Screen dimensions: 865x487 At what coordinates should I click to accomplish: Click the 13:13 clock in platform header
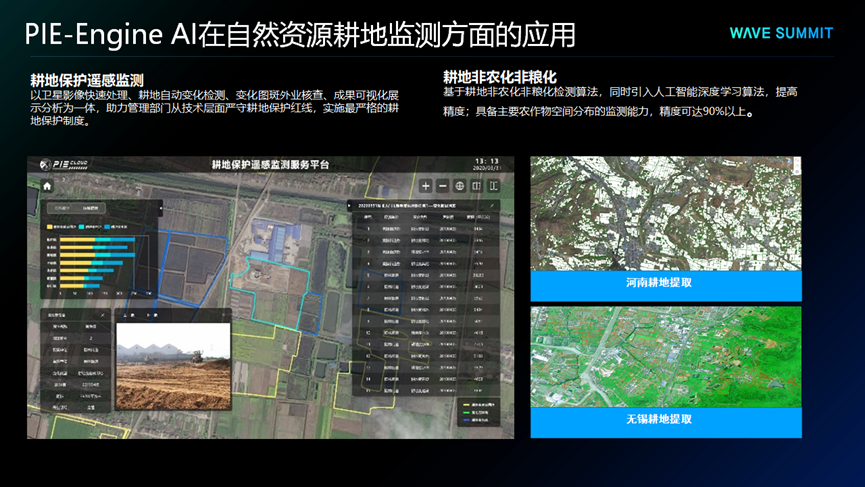coord(487,161)
